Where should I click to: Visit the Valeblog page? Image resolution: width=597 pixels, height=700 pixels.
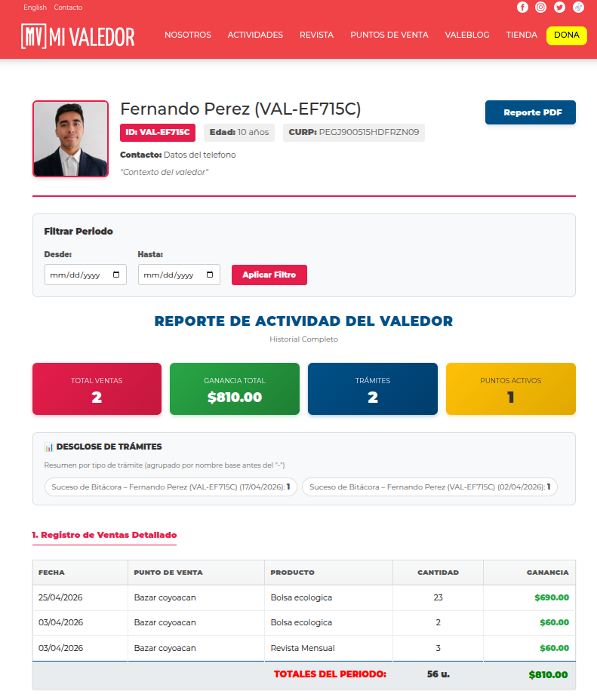[x=467, y=35]
